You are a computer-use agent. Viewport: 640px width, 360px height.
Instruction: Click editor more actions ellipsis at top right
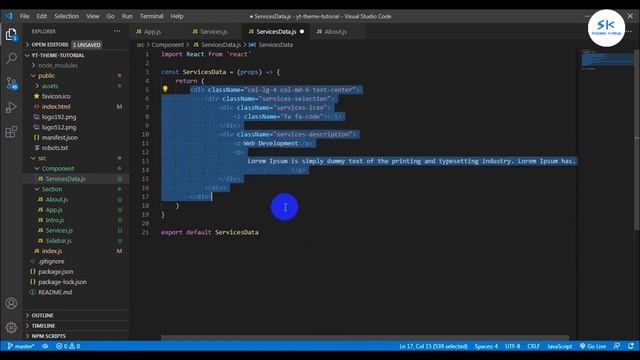coord(630,31)
